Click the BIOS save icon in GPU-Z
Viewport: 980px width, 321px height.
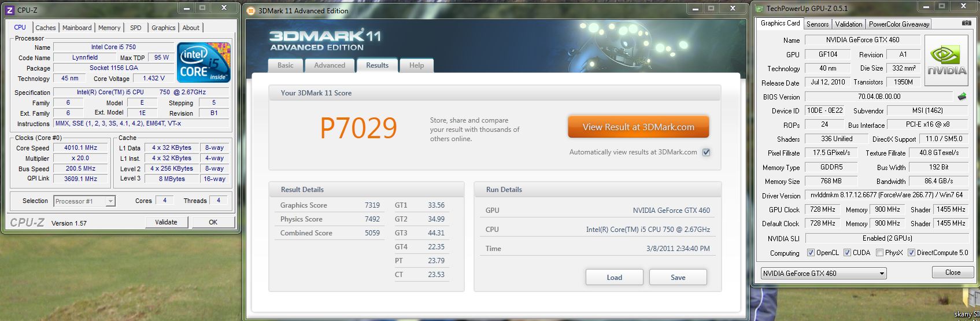[x=962, y=97]
